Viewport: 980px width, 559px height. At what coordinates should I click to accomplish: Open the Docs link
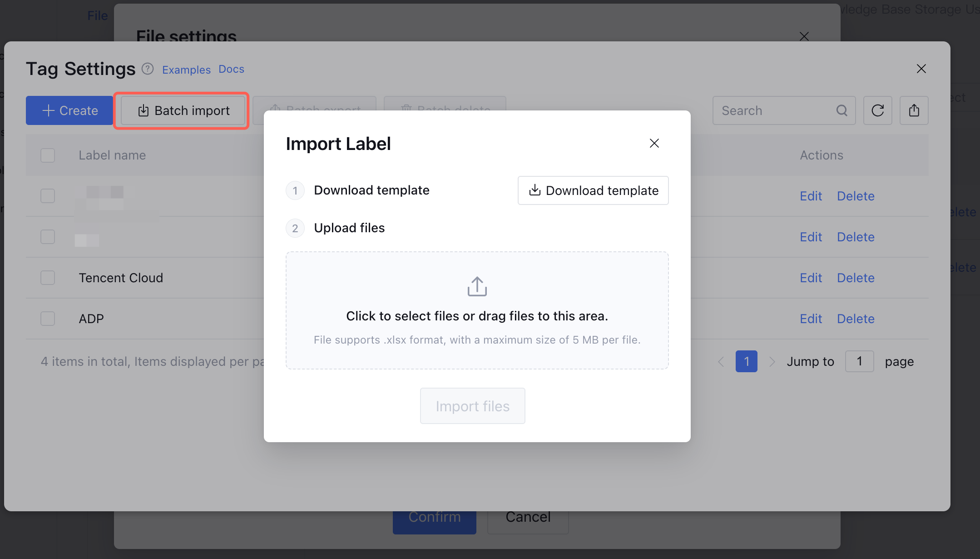tap(231, 69)
